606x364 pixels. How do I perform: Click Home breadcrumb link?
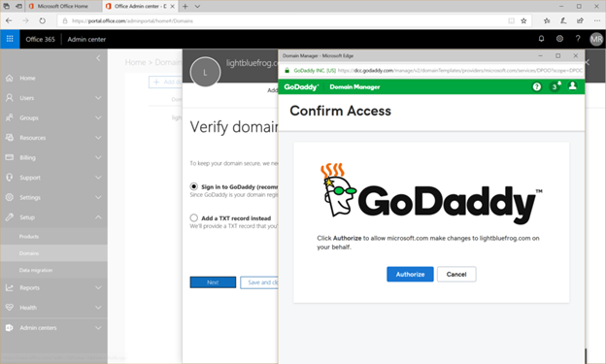coord(135,62)
